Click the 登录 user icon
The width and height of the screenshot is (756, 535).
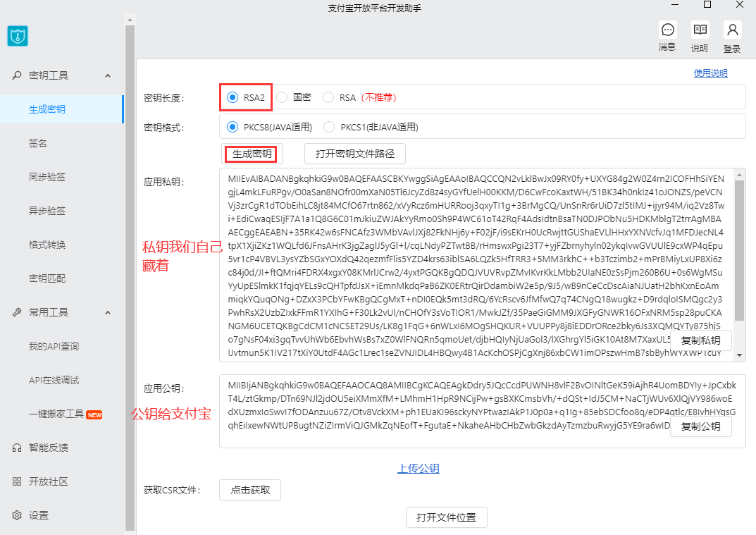pyautogui.click(x=732, y=30)
